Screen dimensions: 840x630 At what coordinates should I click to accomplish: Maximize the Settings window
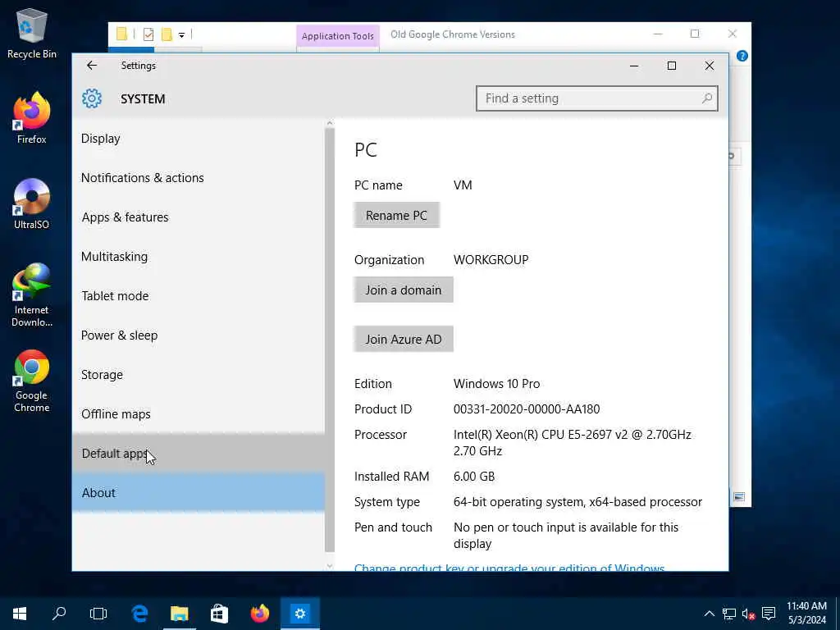(x=672, y=66)
